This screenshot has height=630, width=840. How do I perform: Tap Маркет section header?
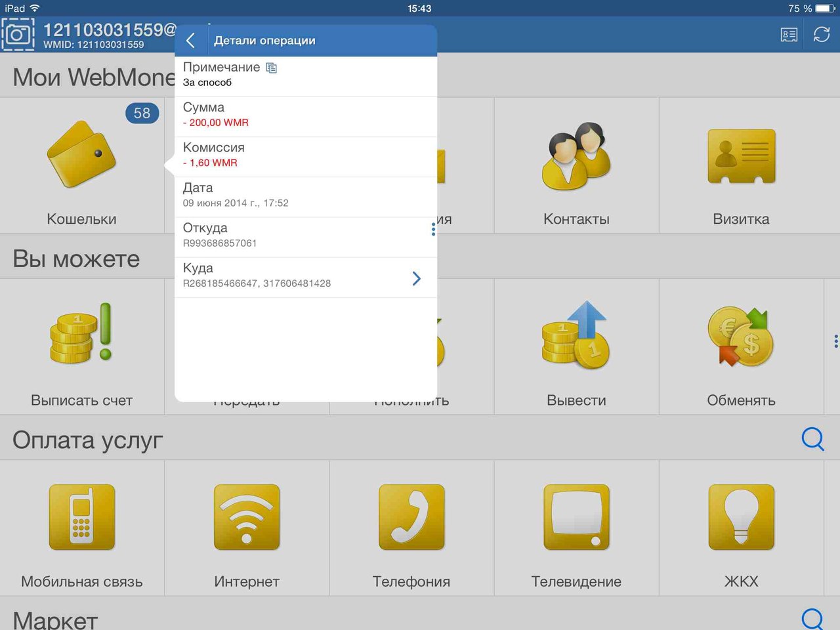(x=55, y=620)
